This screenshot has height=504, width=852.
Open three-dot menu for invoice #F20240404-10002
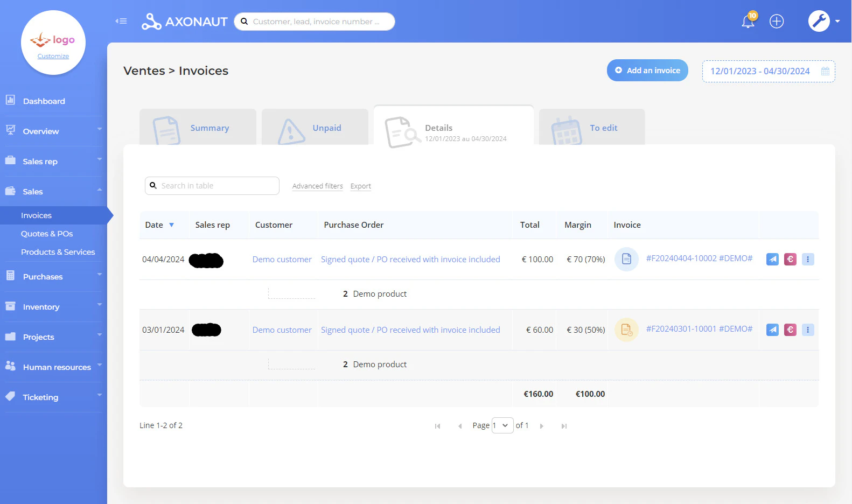click(808, 259)
